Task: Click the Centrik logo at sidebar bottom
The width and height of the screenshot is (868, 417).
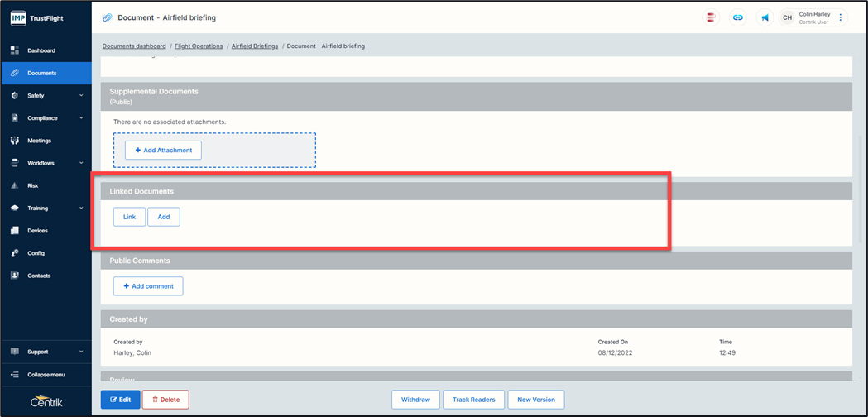Action: point(46,403)
